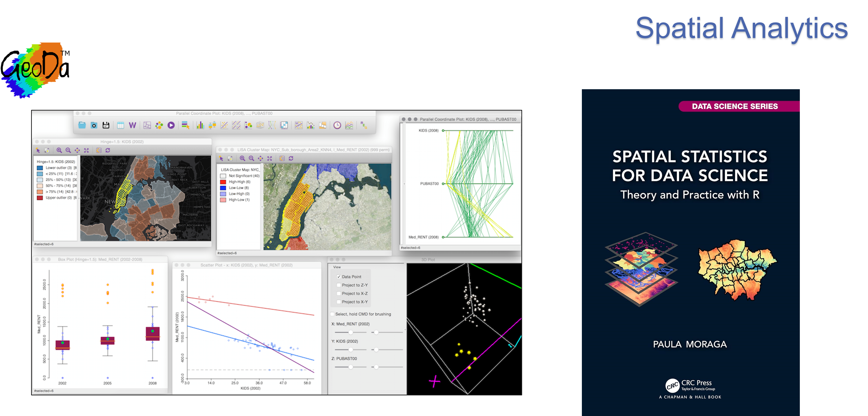Image resolution: width=868 pixels, height=416 pixels.
Task: Click the Open folder icon in main toolbar
Action: pyautogui.click(x=82, y=125)
